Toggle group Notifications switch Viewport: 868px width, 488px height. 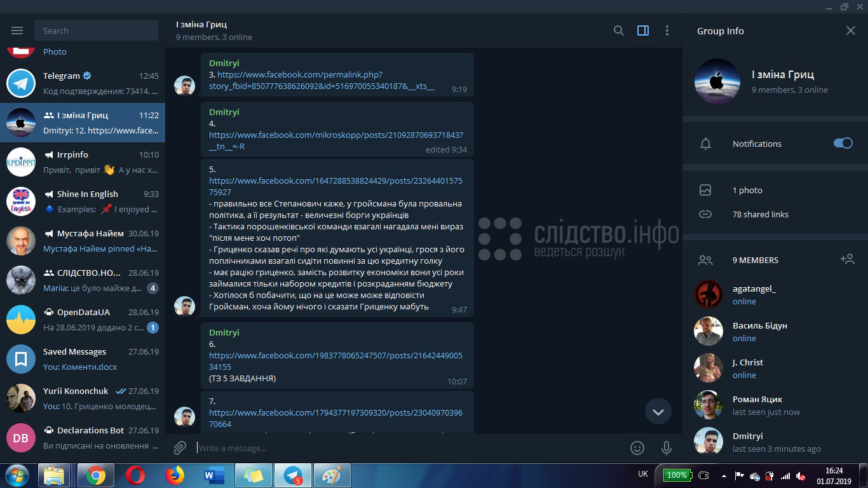843,144
